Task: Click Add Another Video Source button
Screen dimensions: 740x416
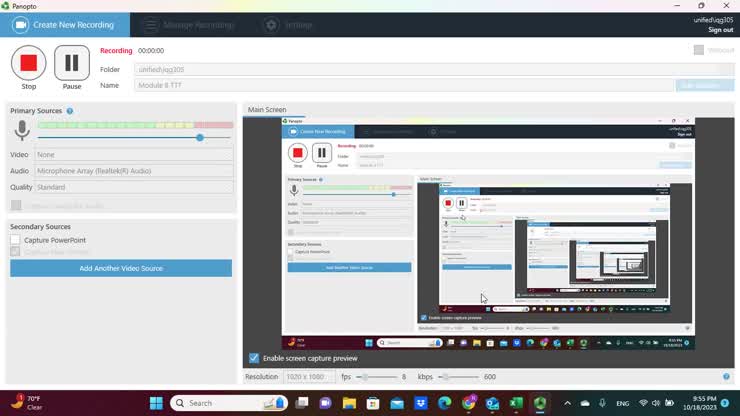Action: coord(121,268)
